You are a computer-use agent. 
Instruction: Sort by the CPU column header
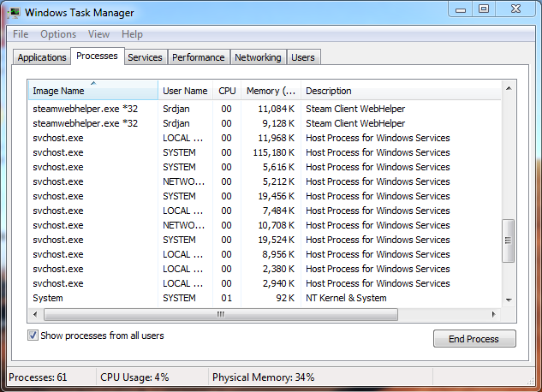click(227, 91)
